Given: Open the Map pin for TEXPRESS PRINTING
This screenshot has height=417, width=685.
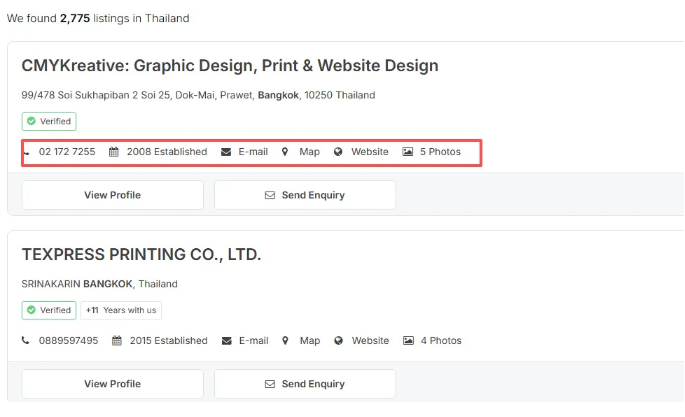Looking at the screenshot, I should point(285,341).
